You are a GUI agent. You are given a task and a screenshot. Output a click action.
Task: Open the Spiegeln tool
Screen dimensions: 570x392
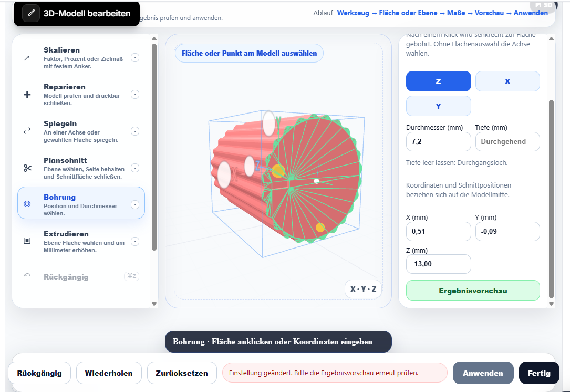pos(81,131)
